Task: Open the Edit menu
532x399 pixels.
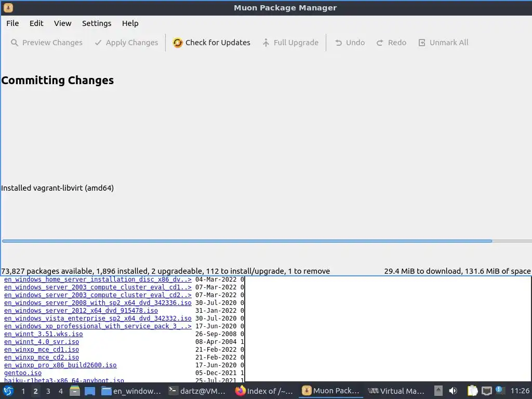Action: [36, 23]
